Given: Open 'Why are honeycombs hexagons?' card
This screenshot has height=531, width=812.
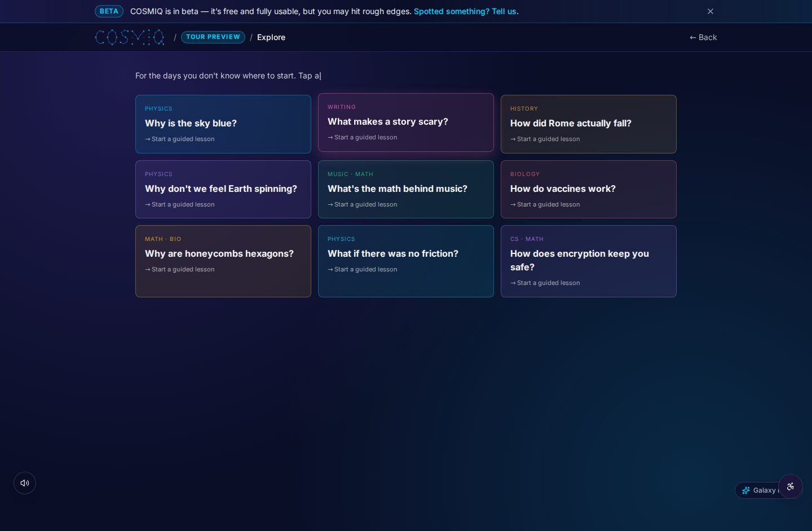Looking at the screenshot, I should (x=223, y=261).
